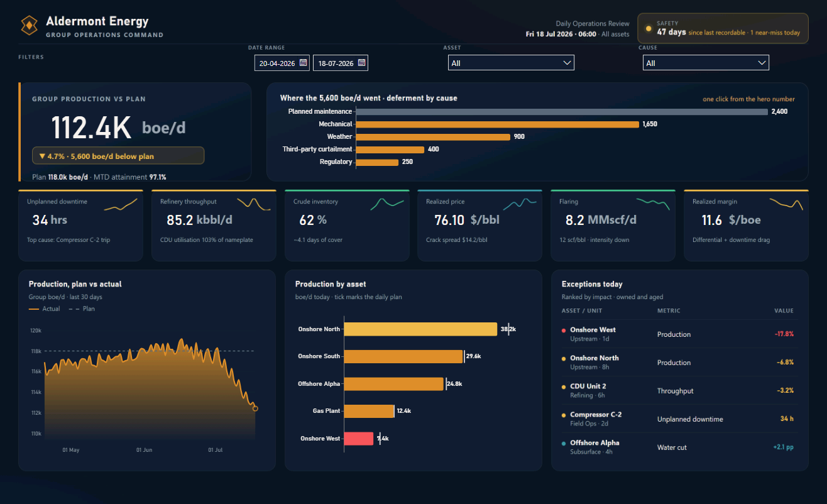This screenshot has height=504, width=827.
Task: Click the -6.8% production value
Action: click(x=785, y=363)
